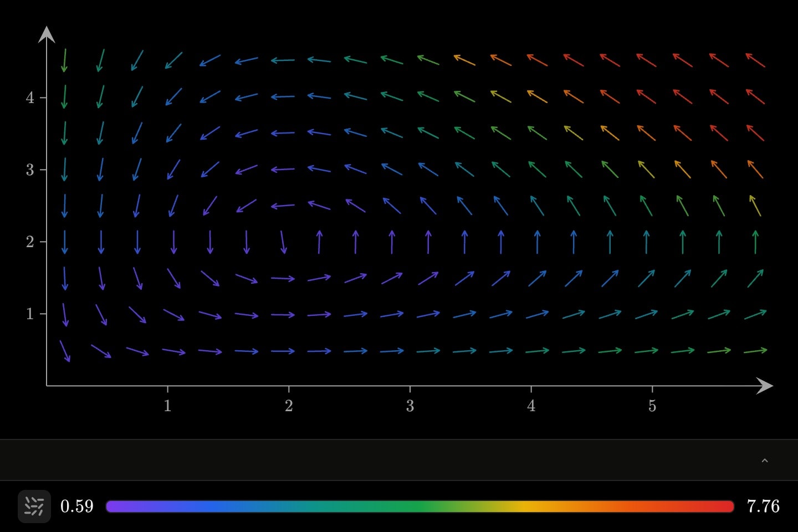
Task: Click x-axis tick label 4
Action: click(531, 406)
